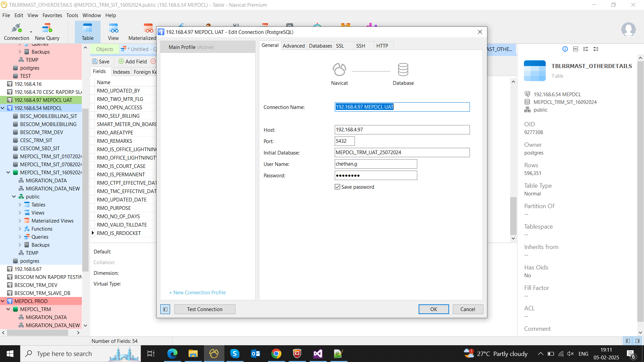Expand the Views node under public
The height and width of the screenshot is (362, 644).
coord(20,213)
